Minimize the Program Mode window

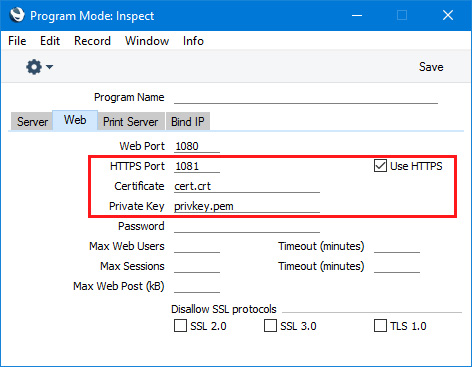[357, 15]
